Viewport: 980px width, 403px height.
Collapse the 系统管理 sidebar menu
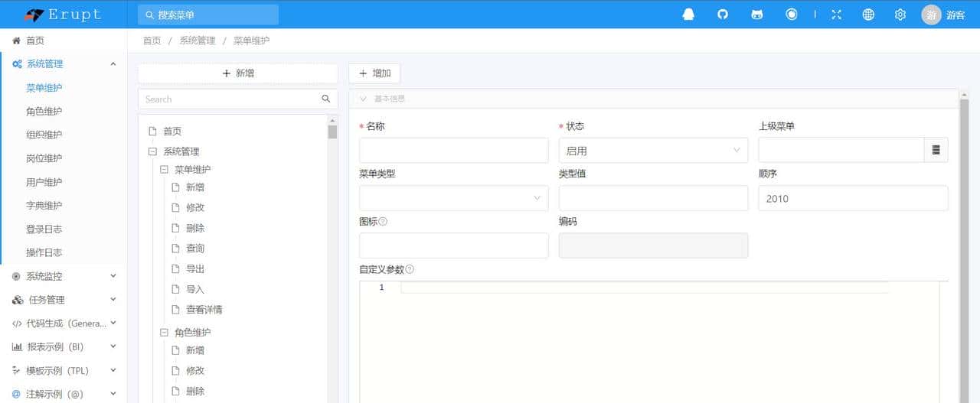point(113,64)
